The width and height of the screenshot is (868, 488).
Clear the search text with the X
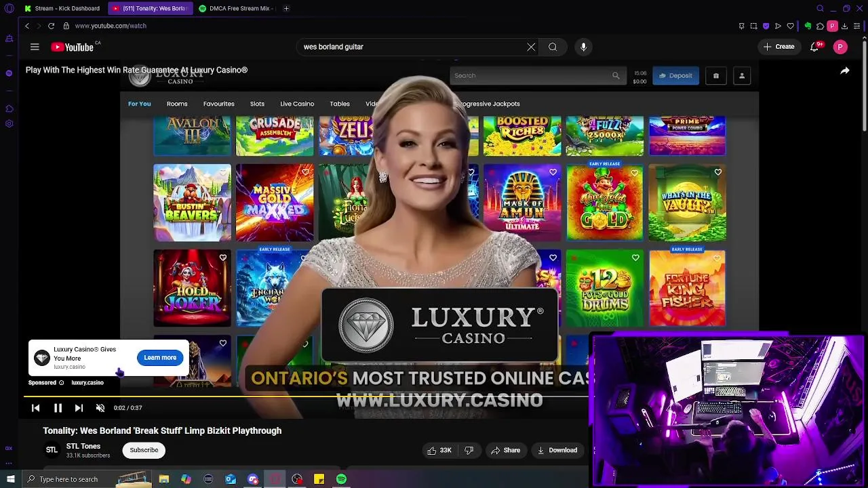point(531,47)
